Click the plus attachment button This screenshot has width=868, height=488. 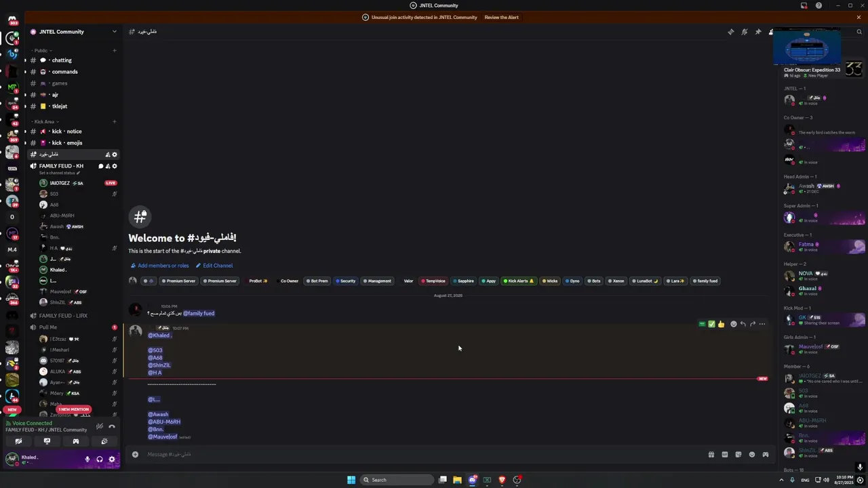point(135,454)
